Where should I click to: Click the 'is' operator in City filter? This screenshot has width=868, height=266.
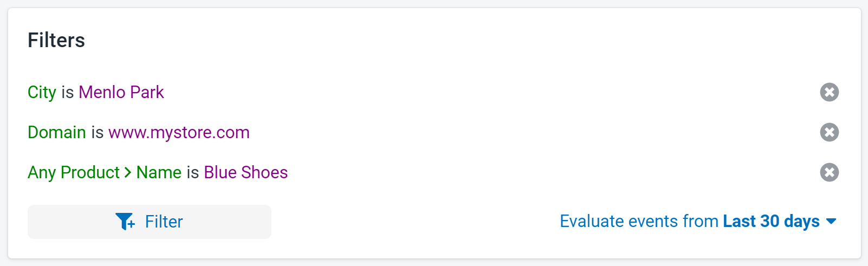tap(67, 92)
